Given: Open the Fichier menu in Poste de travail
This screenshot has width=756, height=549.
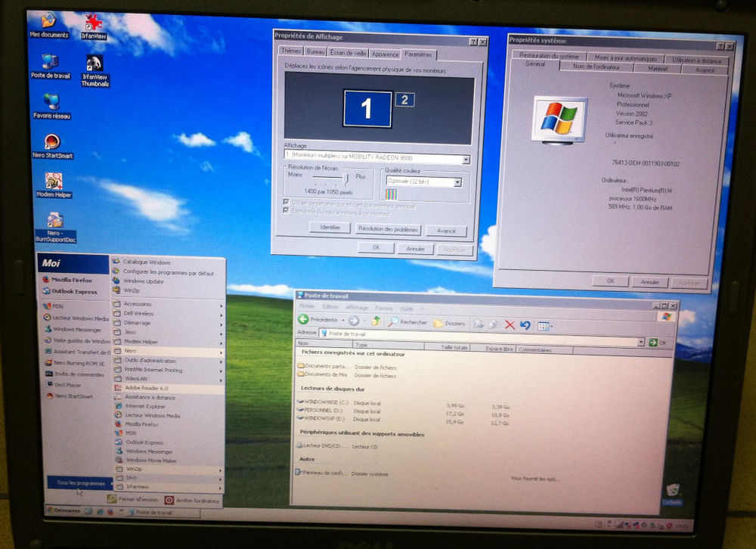Looking at the screenshot, I should [x=307, y=306].
